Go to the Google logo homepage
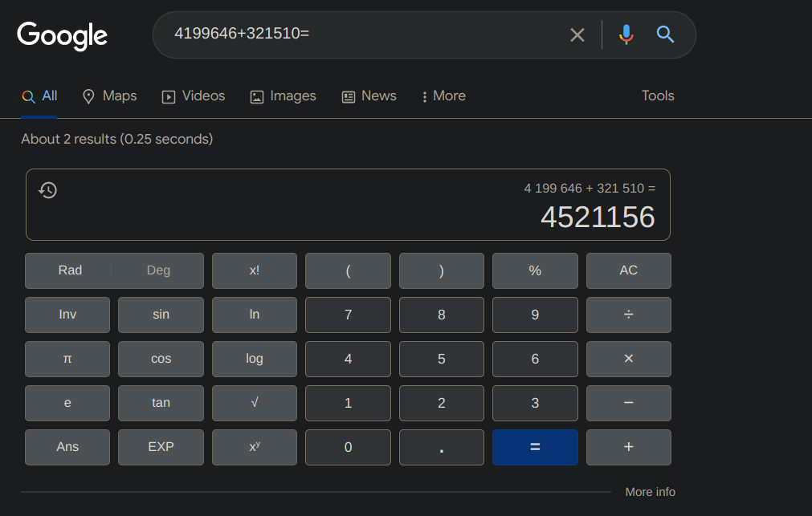812x516 pixels. (63, 35)
